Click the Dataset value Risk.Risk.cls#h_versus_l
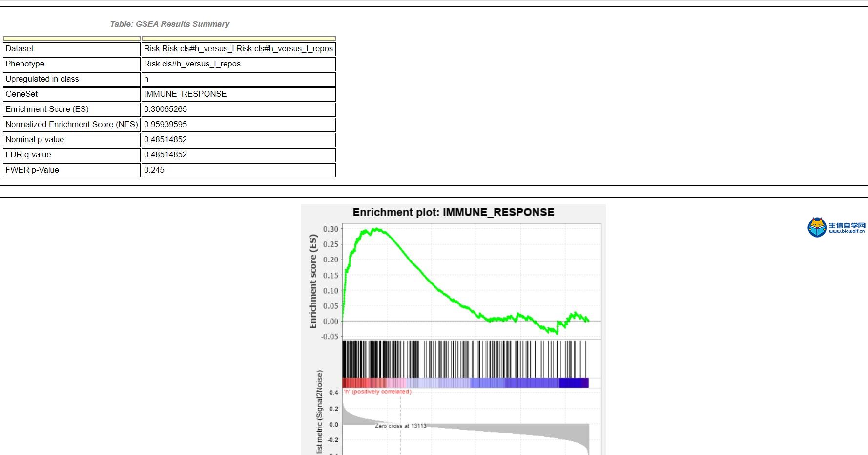The width and height of the screenshot is (868, 455). point(239,49)
